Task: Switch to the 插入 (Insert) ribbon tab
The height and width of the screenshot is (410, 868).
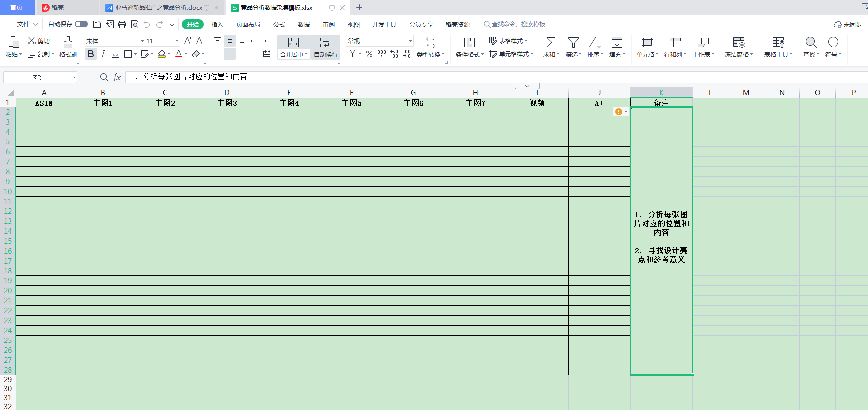Action: [x=217, y=24]
